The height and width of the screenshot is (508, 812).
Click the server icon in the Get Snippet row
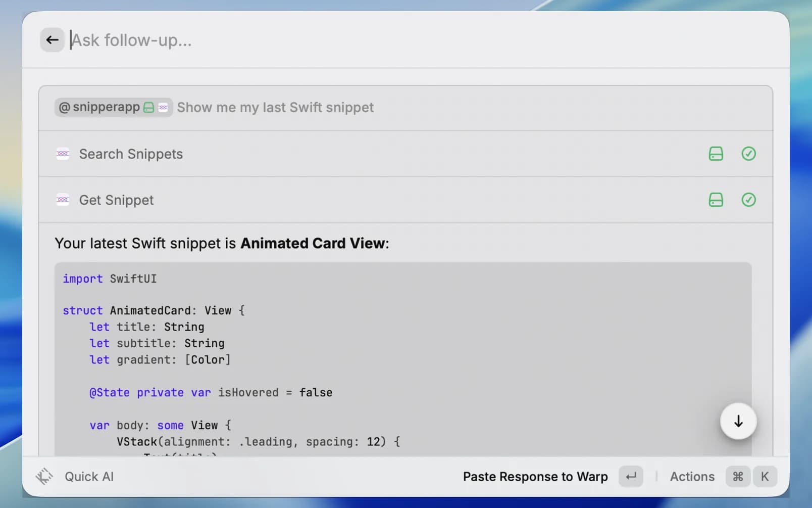tap(716, 200)
